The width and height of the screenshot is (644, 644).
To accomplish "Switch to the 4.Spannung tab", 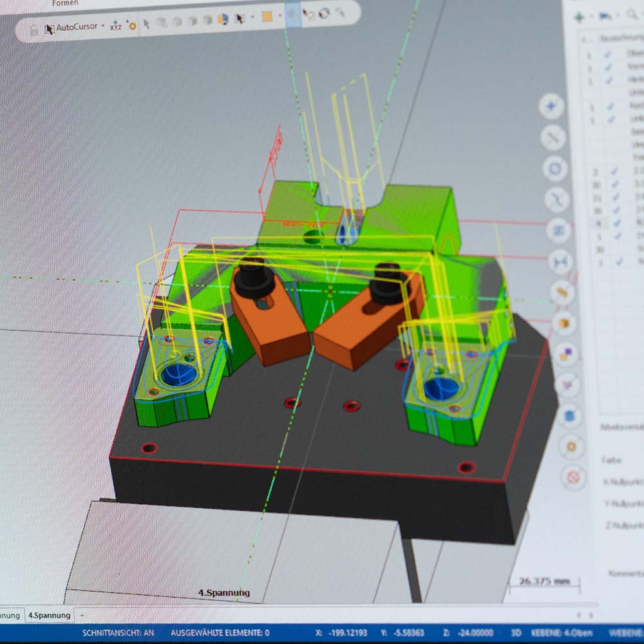I will [x=50, y=616].
